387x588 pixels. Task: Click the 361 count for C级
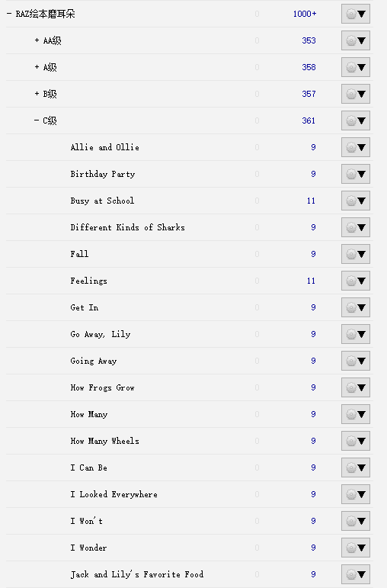point(309,120)
